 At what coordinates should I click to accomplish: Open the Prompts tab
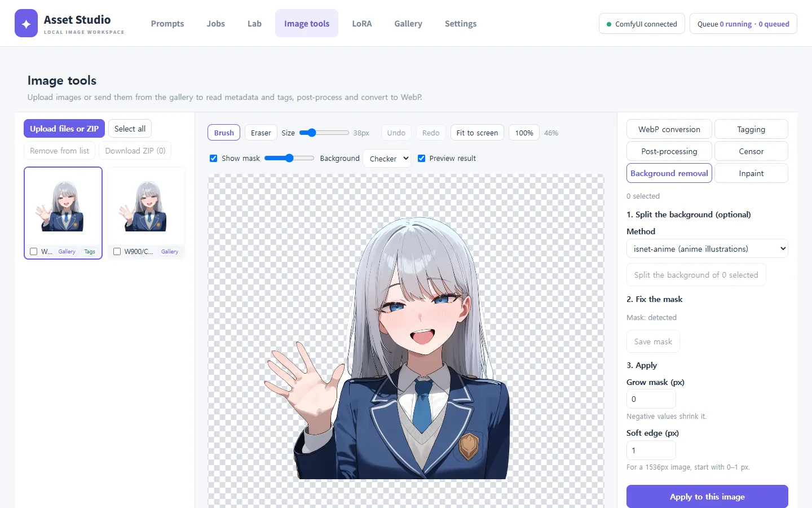pyautogui.click(x=167, y=24)
